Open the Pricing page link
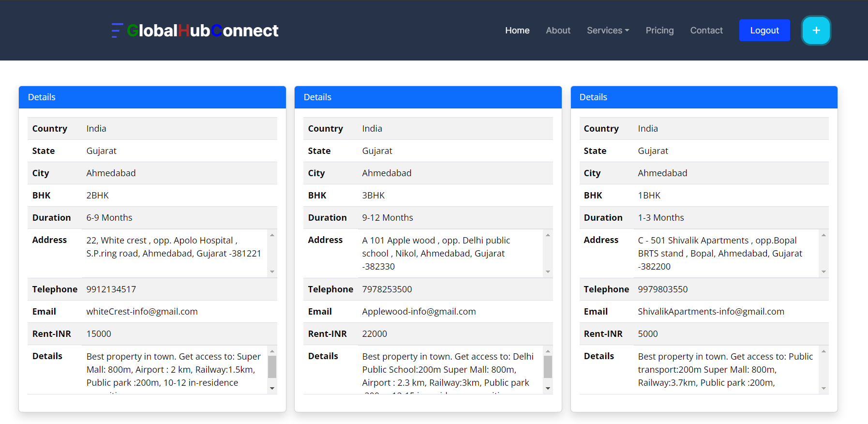868x424 pixels. coord(659,30)
